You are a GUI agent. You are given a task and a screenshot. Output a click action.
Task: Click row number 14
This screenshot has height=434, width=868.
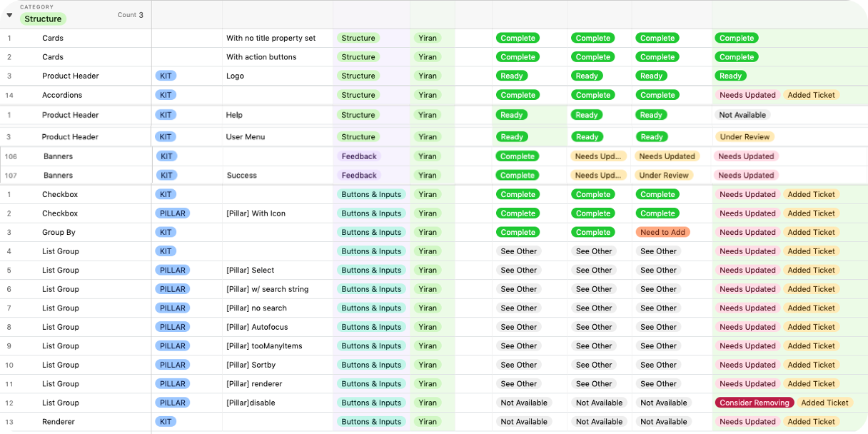(x=9, y=95)
